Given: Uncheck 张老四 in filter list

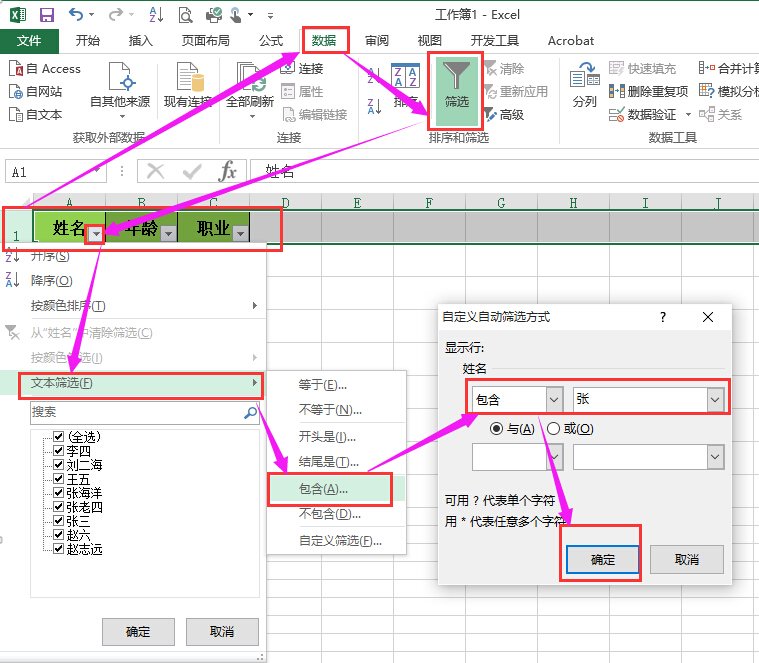Looking at the screenshot, I should click(x=59, y=507).
